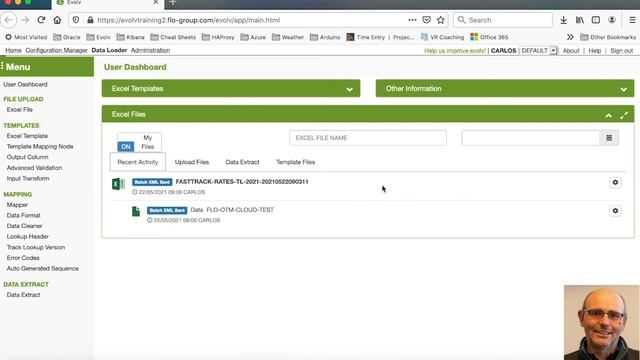The height and width of the screenshot is (360, 640).
Task: Click the date picker calendar icon
Action: click(x=609, y=138)
